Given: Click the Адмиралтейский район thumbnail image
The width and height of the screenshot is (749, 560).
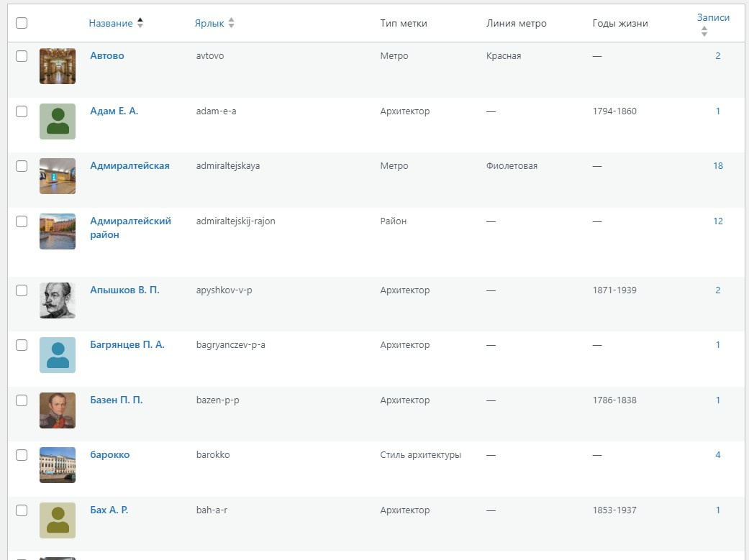Looking at the screenshot, I should [58, 231].
